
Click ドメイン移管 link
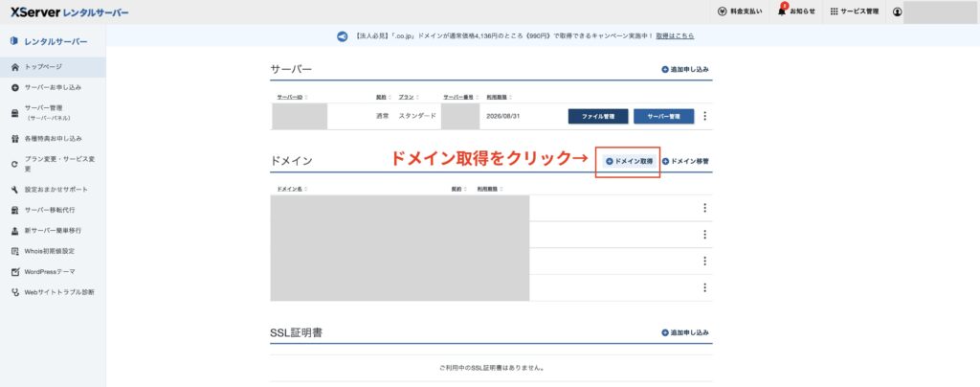pyautogui.click(x=685, y=162)
